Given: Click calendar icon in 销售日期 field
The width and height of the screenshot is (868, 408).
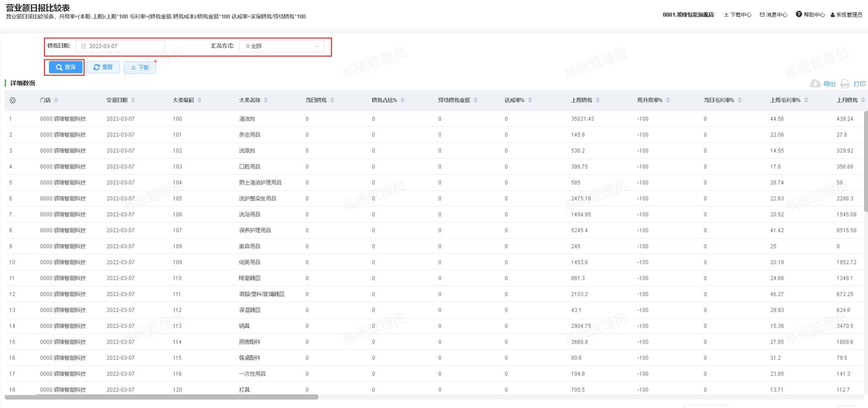Looking at the screenshot, I should click(84, 46).
